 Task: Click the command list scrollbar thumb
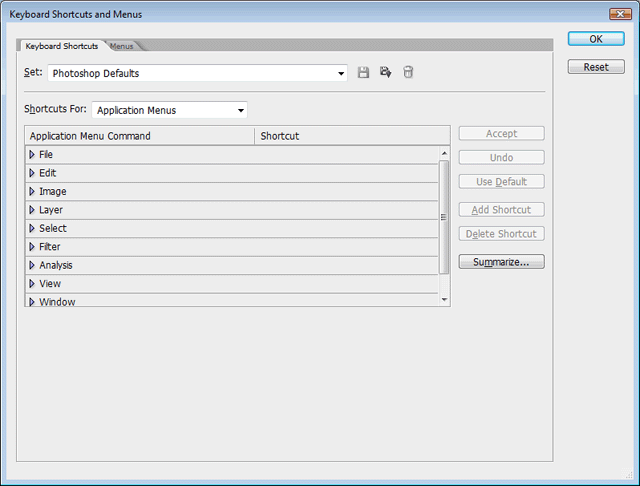tap(444, 217)
